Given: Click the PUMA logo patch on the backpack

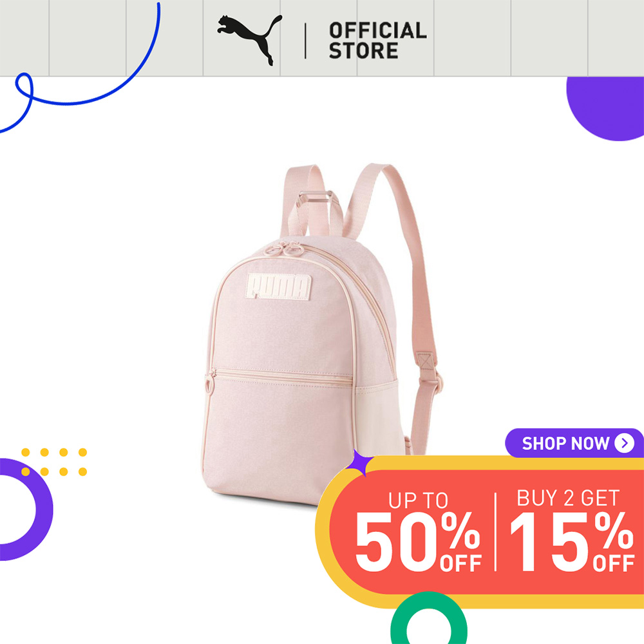Looking at the screenshot, I should pyautogui.click(x=278, y=287).
